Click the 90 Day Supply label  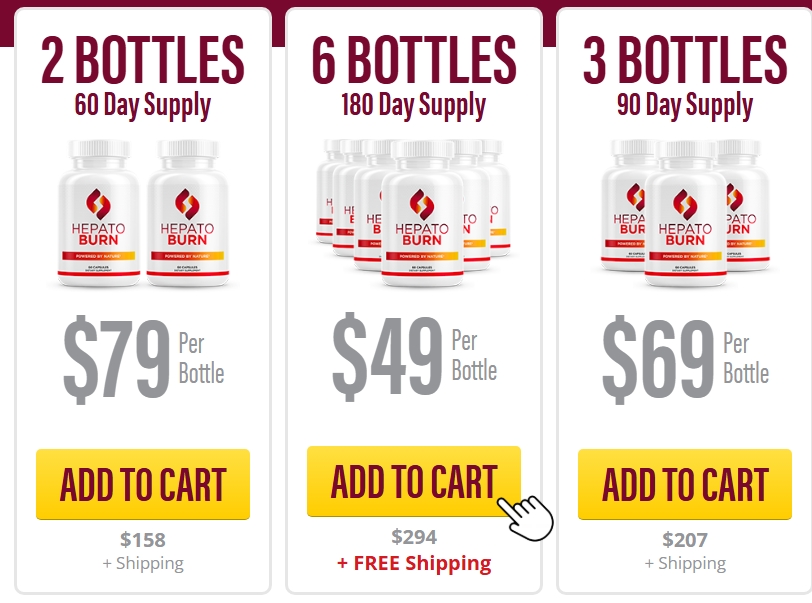(x=685, y=105)
